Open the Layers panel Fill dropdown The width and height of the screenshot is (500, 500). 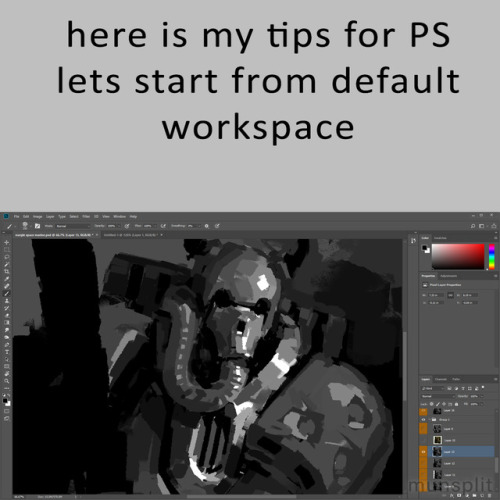[x=482, y=404]
